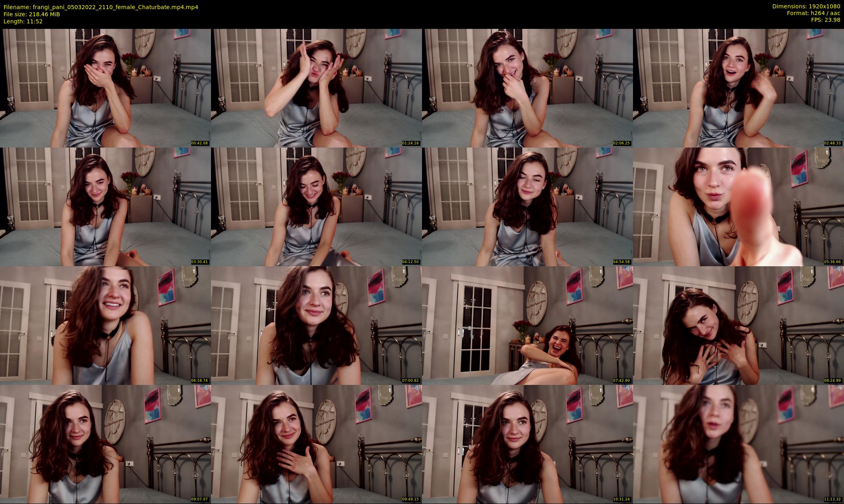Select the thumbnail frame stamped 08:24.99
This screenshot has height=504, width=844.
[x=738, y=325]
